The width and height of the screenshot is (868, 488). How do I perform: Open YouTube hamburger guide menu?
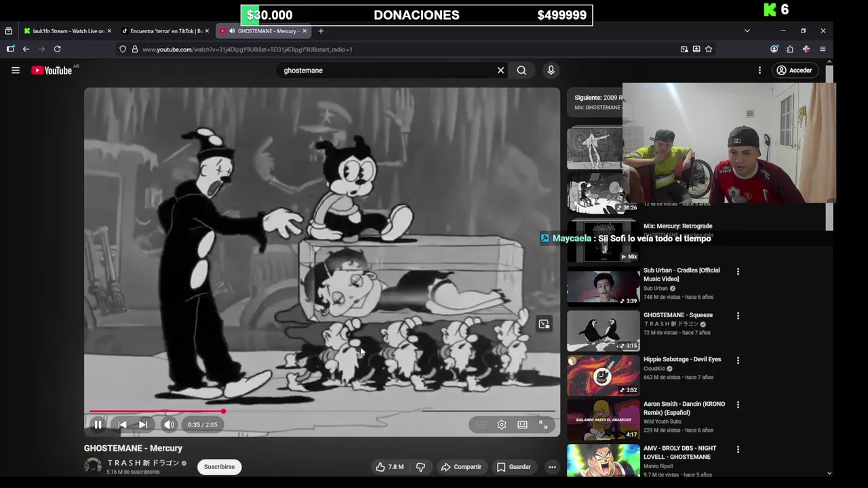pyautogui.click(x=16, y=70)
